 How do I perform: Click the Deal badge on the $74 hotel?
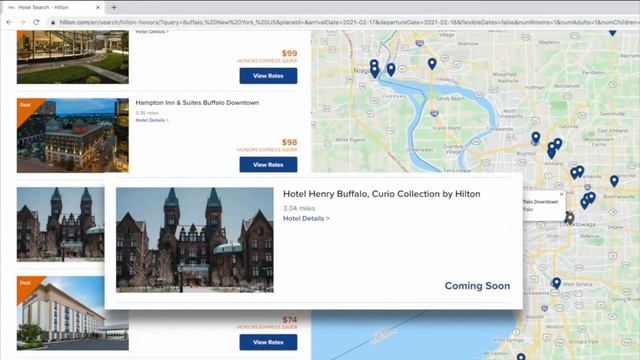pyautogui.click(x=25, y=283)
